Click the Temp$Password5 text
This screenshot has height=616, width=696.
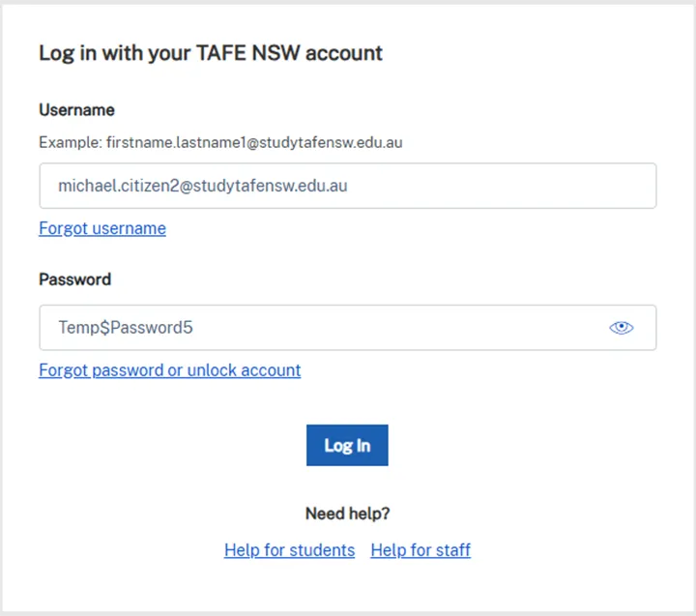pos(126,328)
